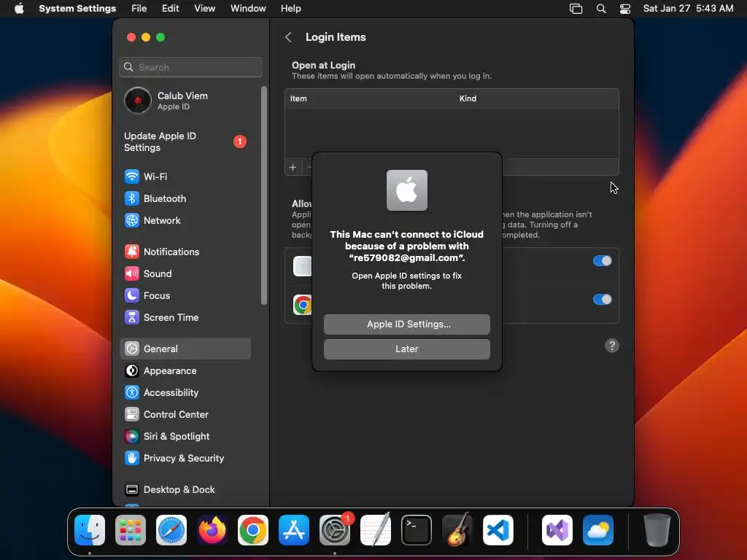
Task: Launch Safari from the Dock
Action: (171, 530)
